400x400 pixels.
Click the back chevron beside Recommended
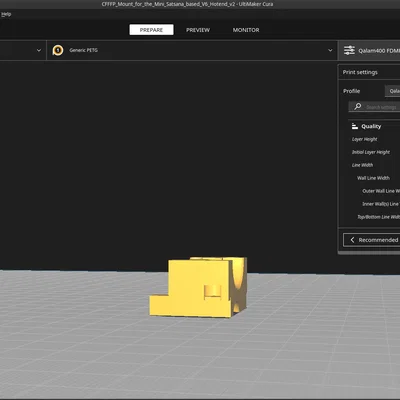[352, 240]
